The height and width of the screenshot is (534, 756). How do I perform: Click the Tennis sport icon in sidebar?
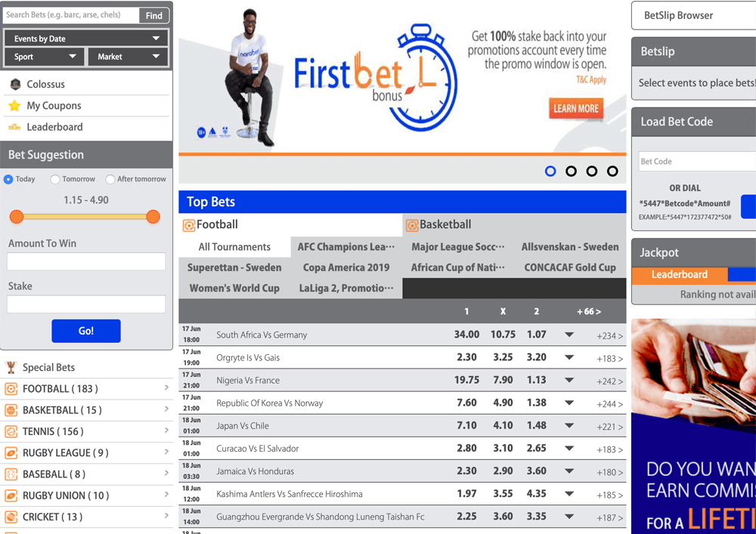[11, 431]
